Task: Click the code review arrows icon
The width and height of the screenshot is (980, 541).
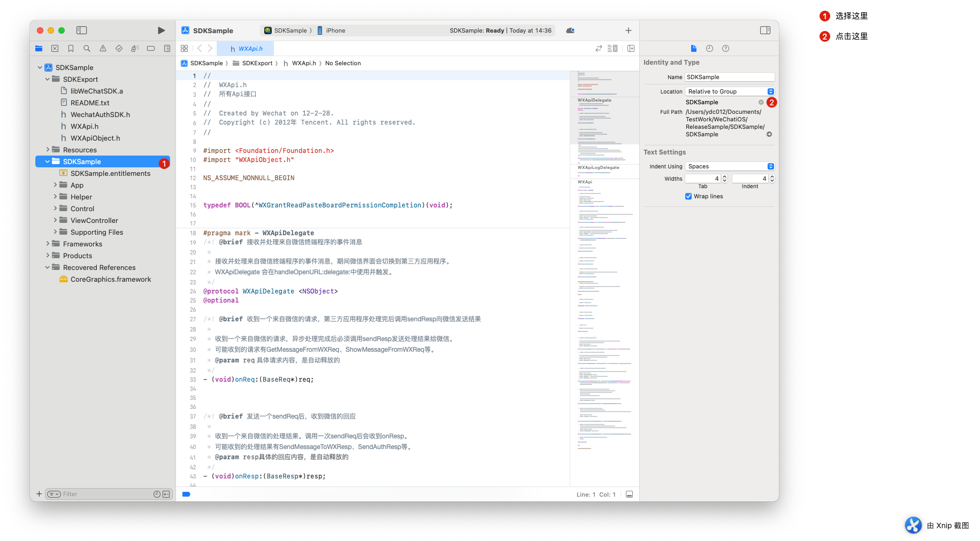Action: click(599, 49)
